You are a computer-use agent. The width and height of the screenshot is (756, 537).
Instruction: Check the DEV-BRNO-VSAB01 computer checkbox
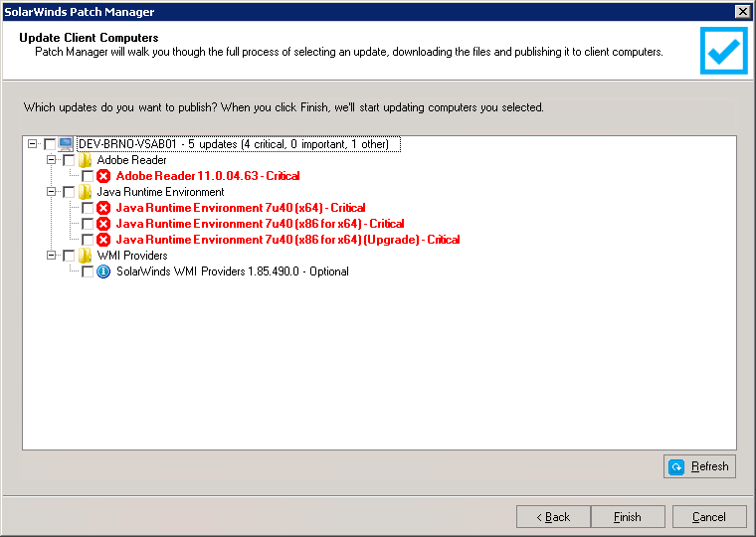pyautogui.click(x=50, y=144)
